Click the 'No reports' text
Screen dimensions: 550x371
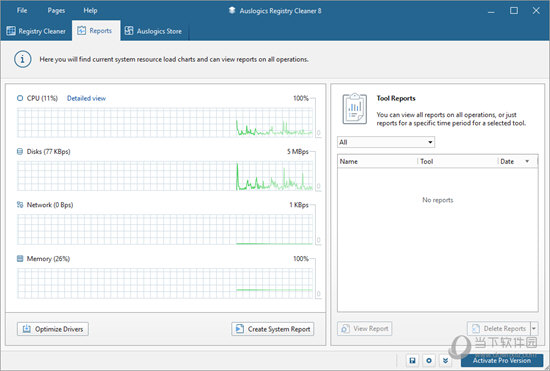437,200
